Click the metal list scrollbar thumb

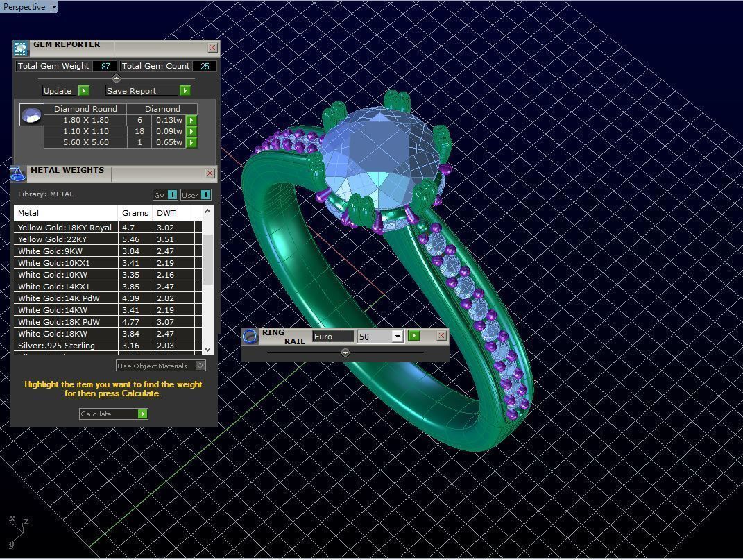pyautogui.click(x=207, y=259)
